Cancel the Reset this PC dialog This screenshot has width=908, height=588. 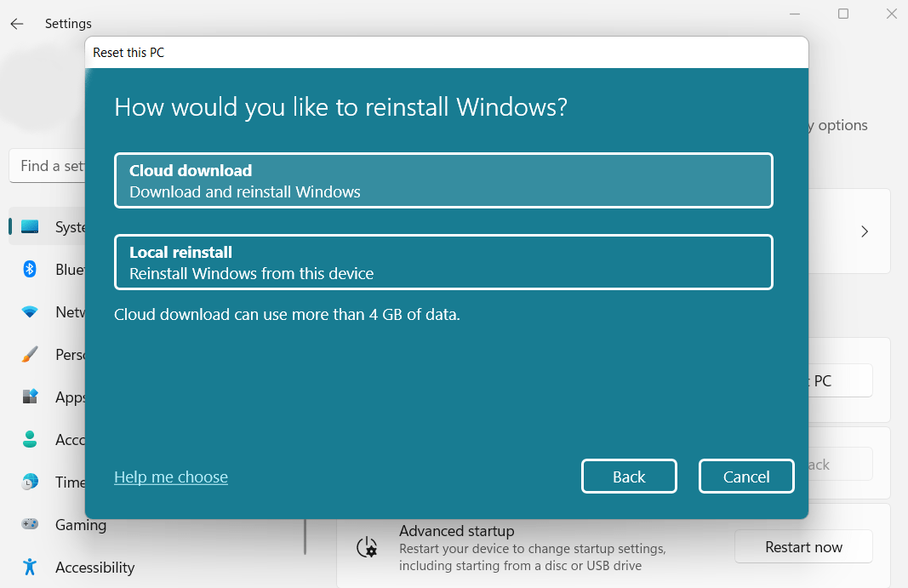pos(746,477)
